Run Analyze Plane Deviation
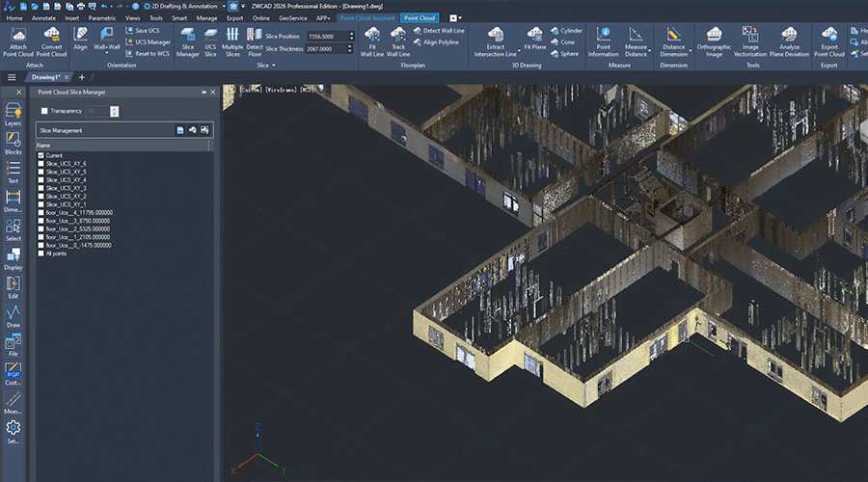 click(789, 42)
